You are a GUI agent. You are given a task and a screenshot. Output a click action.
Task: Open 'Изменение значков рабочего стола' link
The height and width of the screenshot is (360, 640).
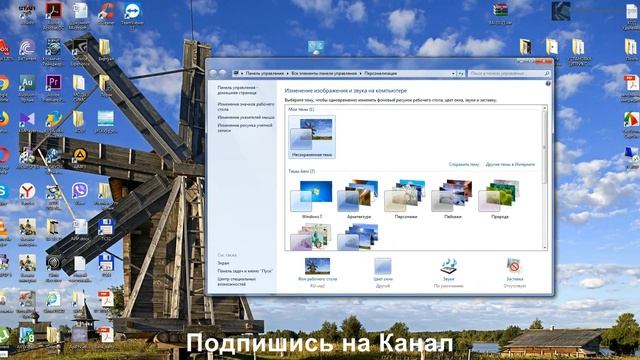tap(246, 107)
